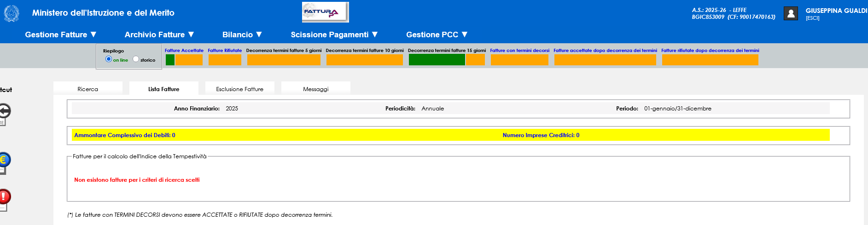Viewport: 868px width, 225px height.
Task: Go to the Messaggi tab
Action: [x=316, y=89]
